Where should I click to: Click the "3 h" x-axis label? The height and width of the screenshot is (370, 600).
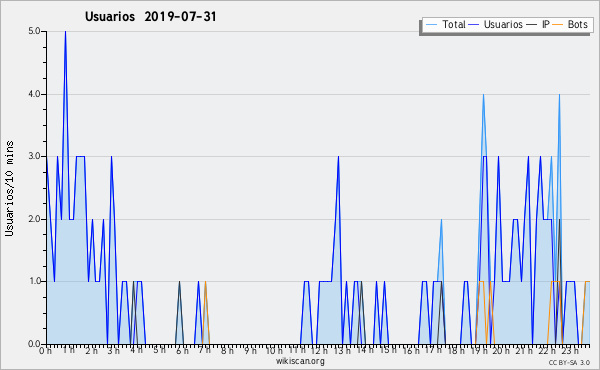click(114, 350)
